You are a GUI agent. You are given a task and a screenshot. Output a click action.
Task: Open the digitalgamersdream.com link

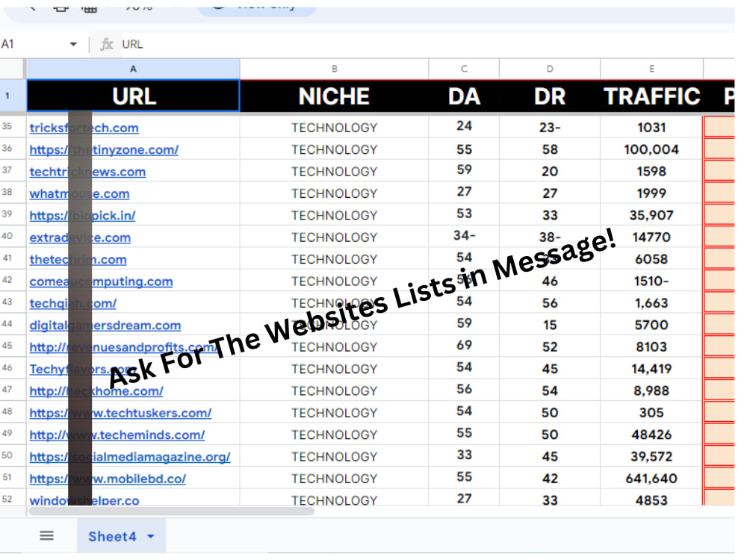tap(105, 326)
